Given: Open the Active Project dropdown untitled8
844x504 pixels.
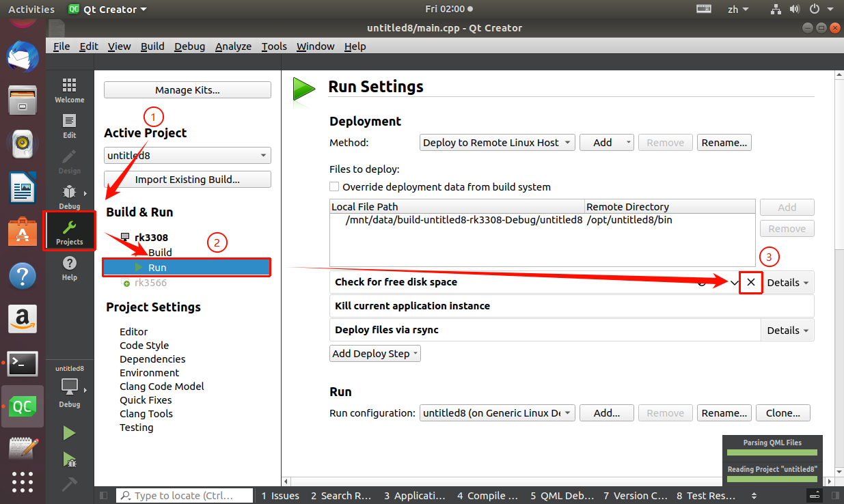Looking at the screenshot, I should coord(187,156).
